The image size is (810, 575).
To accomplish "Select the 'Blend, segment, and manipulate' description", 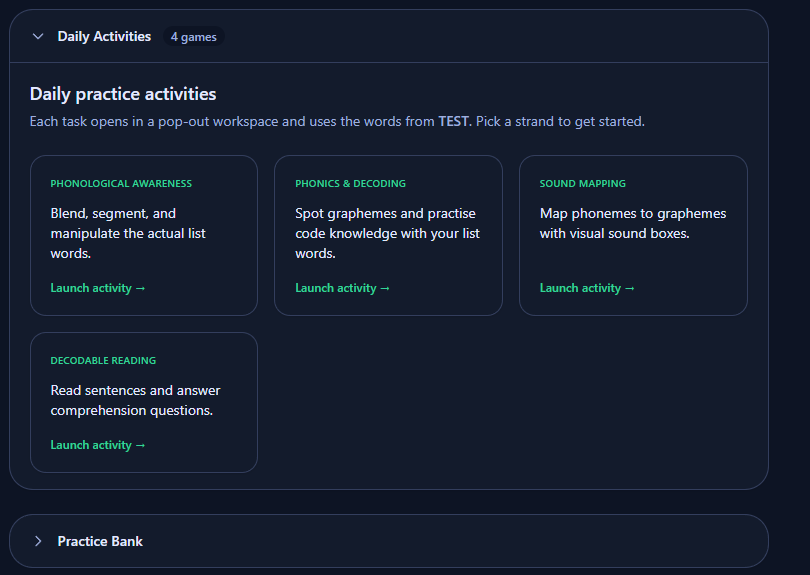I will pos(128,233).
